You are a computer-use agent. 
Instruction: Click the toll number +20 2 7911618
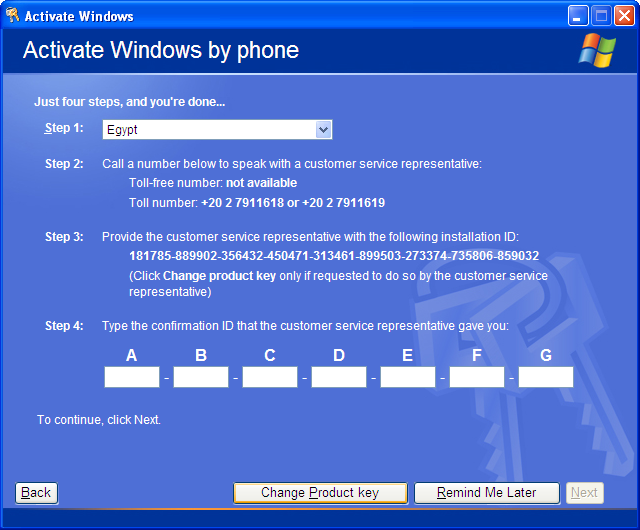[x=242, y=203]
